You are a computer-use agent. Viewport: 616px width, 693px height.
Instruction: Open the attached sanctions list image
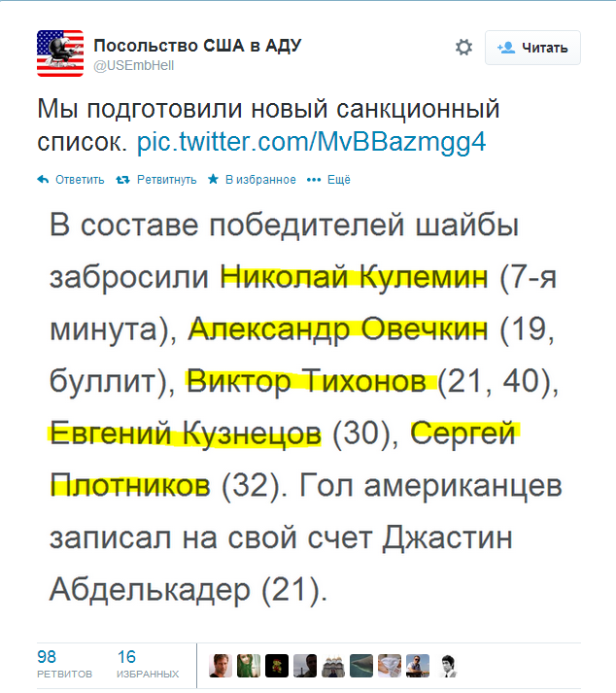301,408
